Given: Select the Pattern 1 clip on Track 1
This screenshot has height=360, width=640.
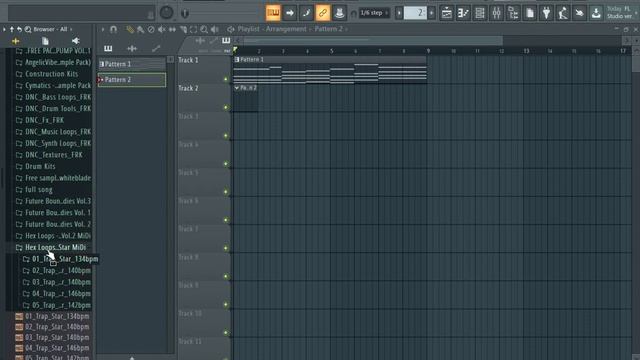Looking at the screenshot, I should pos(330,70).
